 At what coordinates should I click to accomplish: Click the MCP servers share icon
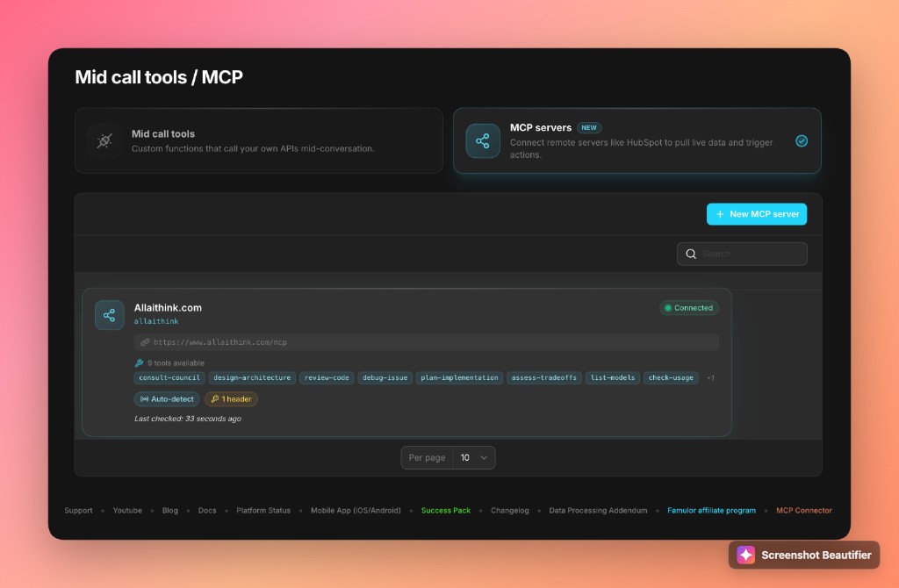coord(483,141)
